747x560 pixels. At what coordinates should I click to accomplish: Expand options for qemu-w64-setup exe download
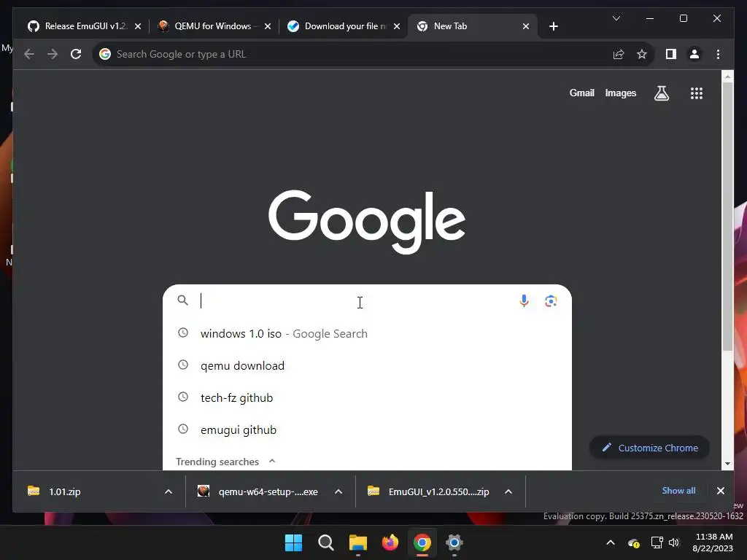(x=338, y=491)
